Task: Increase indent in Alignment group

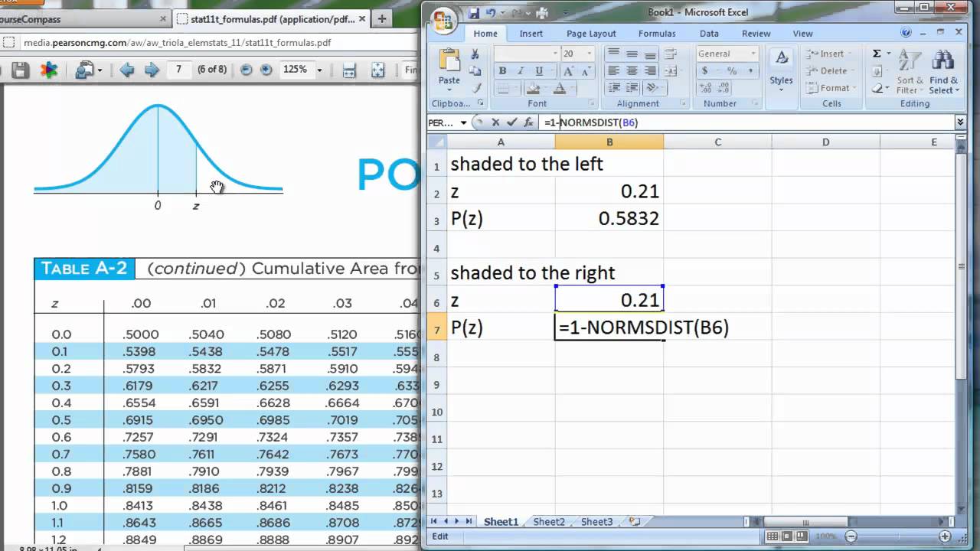Action: pyautogui.click(x=632, y=89)
